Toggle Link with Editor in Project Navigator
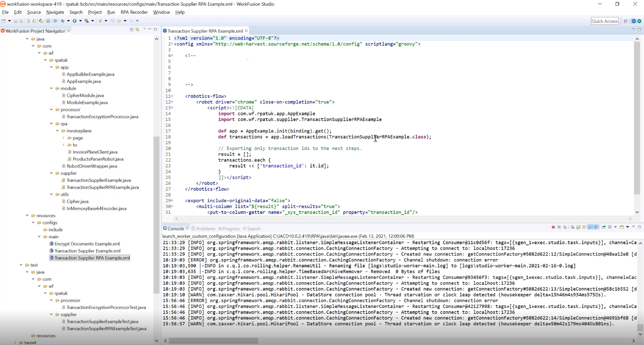 (137, 30)
